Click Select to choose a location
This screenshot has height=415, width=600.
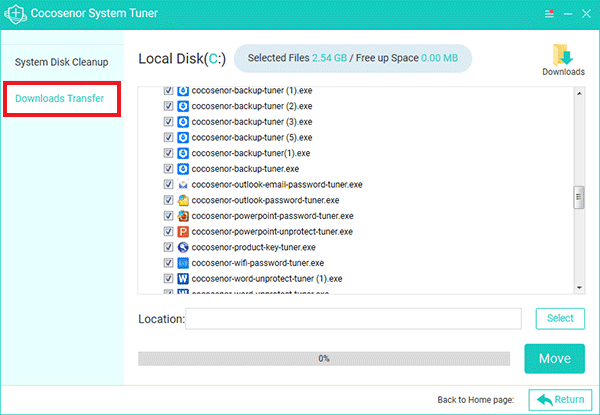click(x=560, y=318)
